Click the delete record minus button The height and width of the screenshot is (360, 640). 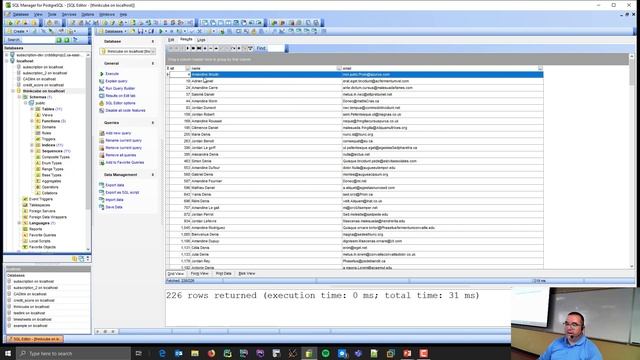[211, 48]
